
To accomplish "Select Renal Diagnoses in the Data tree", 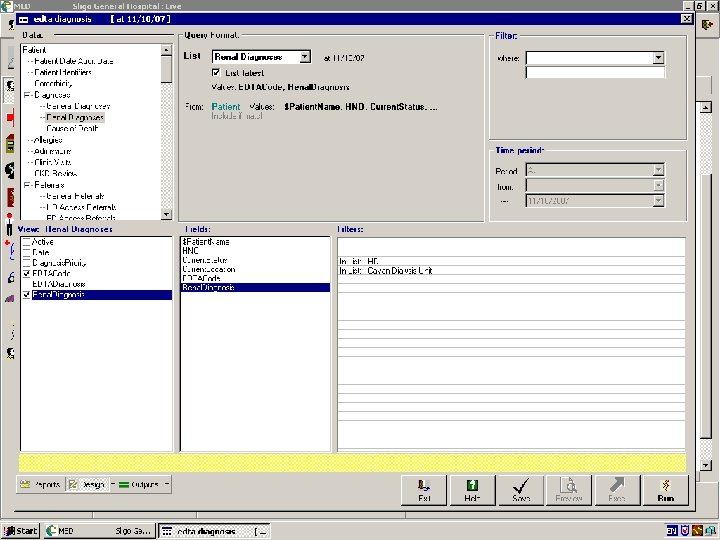I will pyautogui.click(x=75, y=118).
